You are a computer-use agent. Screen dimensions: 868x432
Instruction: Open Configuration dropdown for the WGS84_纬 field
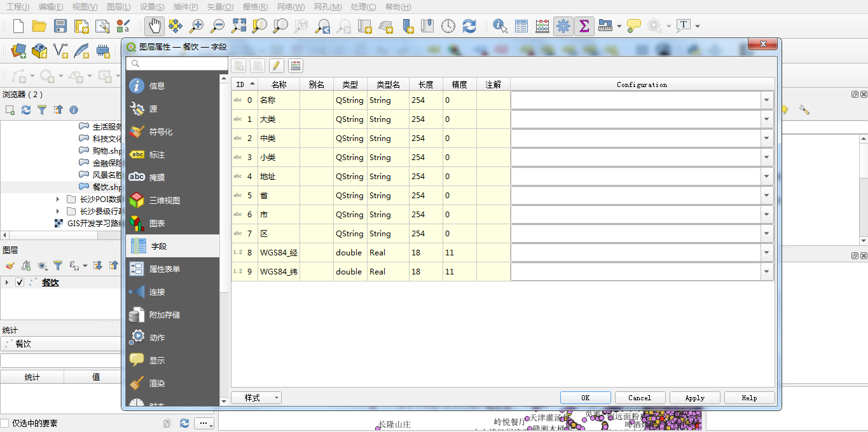click(767, 272)
